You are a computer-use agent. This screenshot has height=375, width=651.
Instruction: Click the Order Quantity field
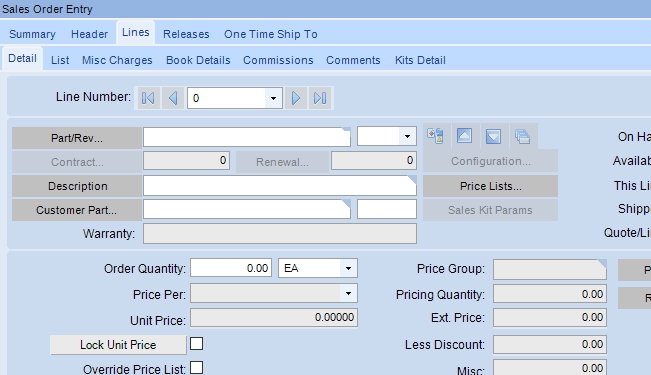(x=231, y=268)
